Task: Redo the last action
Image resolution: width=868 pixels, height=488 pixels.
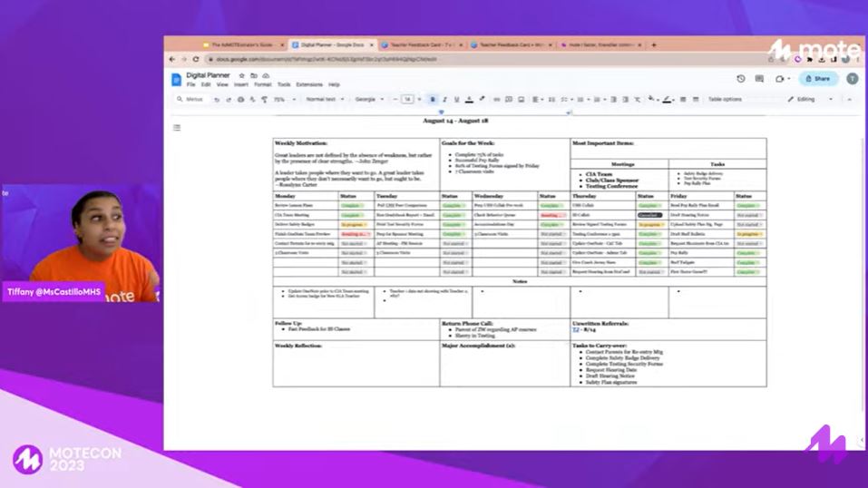Action: point(228,100)
